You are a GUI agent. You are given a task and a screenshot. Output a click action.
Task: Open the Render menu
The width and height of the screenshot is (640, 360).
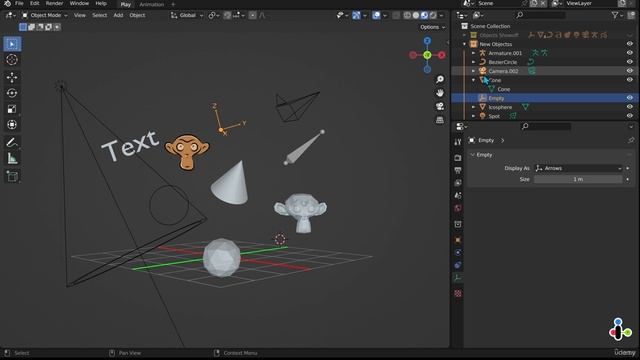point(54,3)
